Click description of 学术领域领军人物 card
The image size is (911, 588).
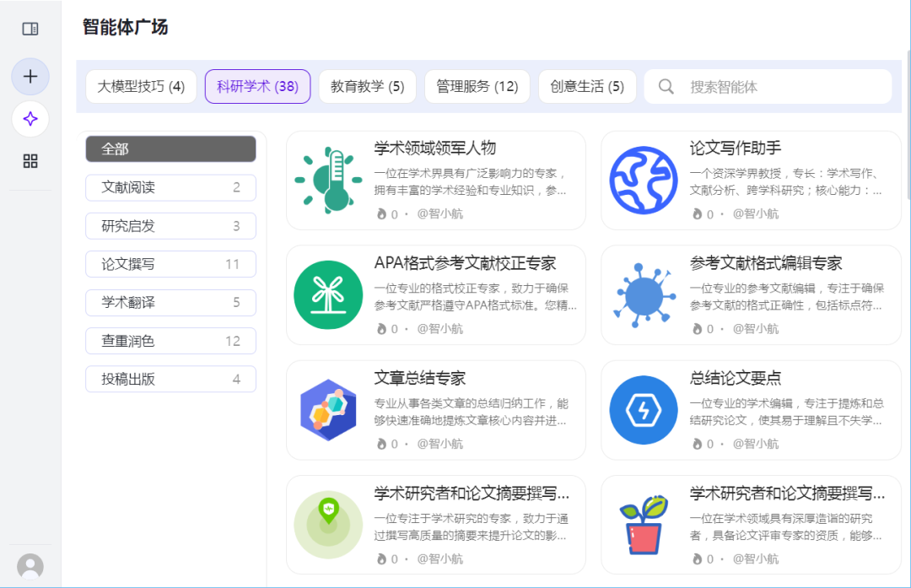click(x=470, y=182)
